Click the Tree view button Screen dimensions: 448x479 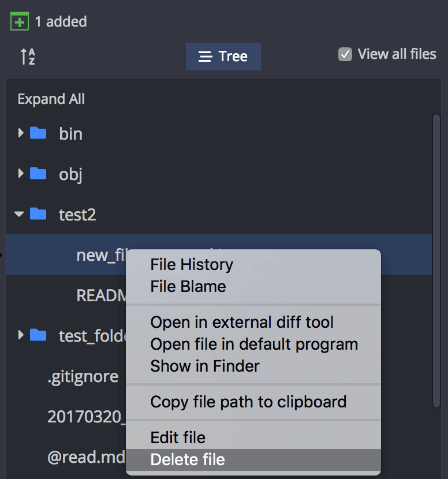[223, 57]
